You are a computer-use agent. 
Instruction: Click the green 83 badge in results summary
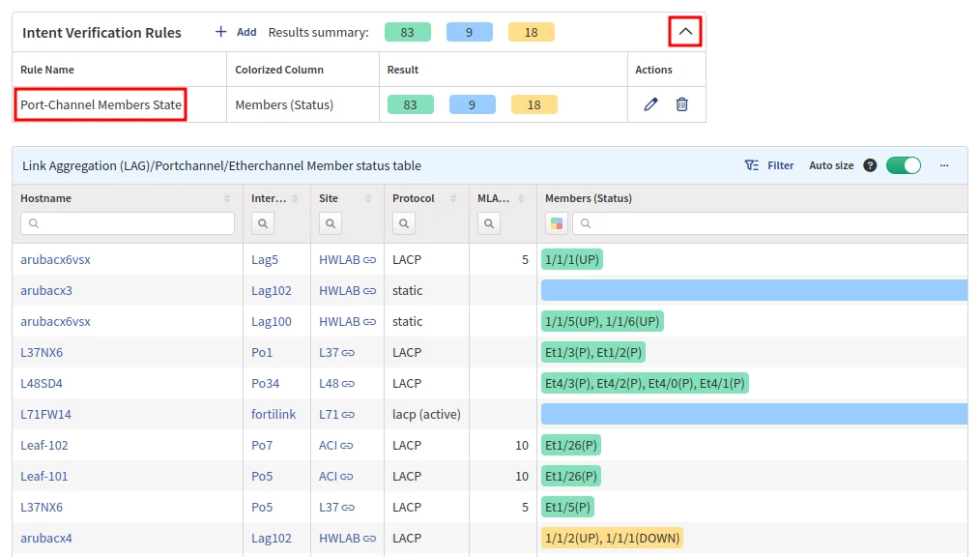tap(407, 32)
